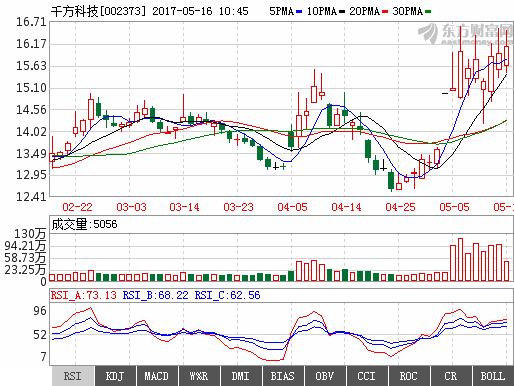Click the 5PMA legend label
Screen dimensions: 514x386
(x=282, y=11)
